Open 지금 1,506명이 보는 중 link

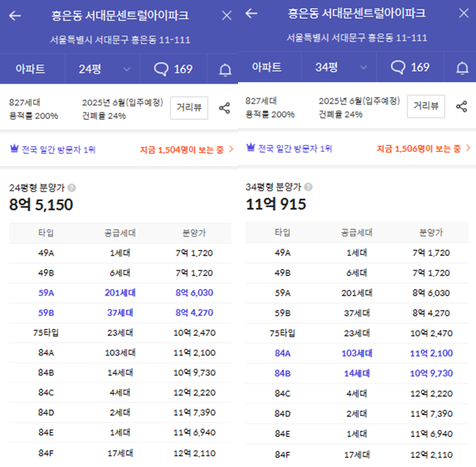[419, 149]
